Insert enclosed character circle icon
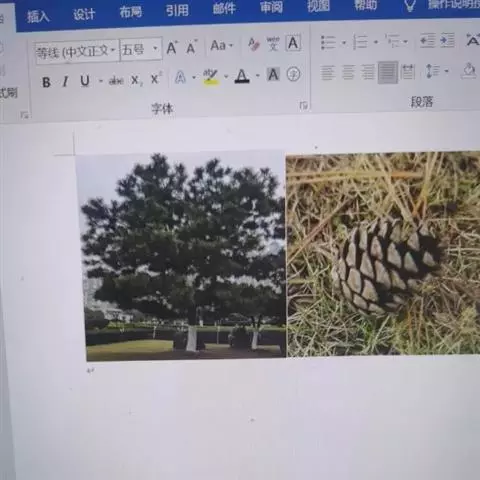 (x=294, y=74)
